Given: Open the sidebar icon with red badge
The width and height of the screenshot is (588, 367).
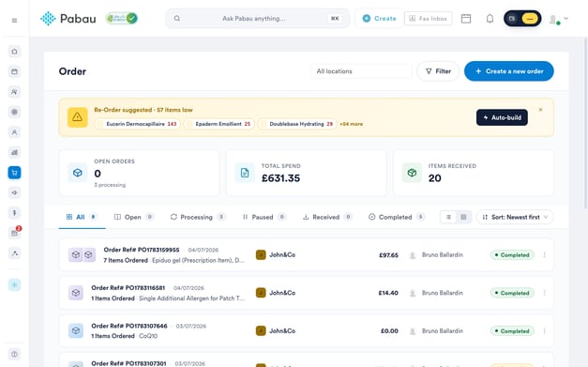Looking at the screenshot, I should click(x=14, y=233).
